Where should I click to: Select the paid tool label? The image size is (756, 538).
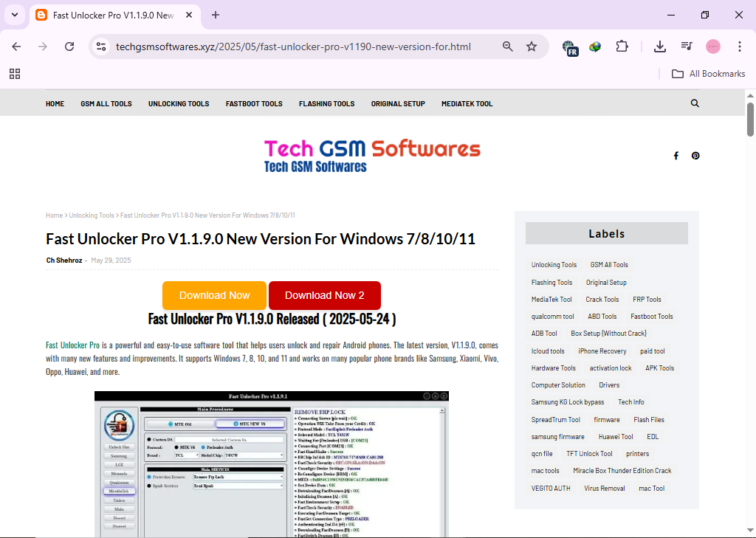[x=653, y=351]
